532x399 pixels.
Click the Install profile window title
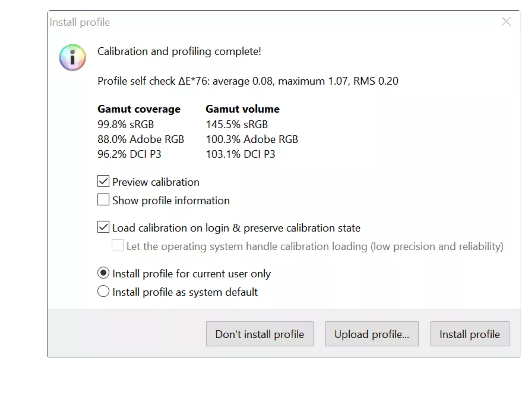coord(80,22)
